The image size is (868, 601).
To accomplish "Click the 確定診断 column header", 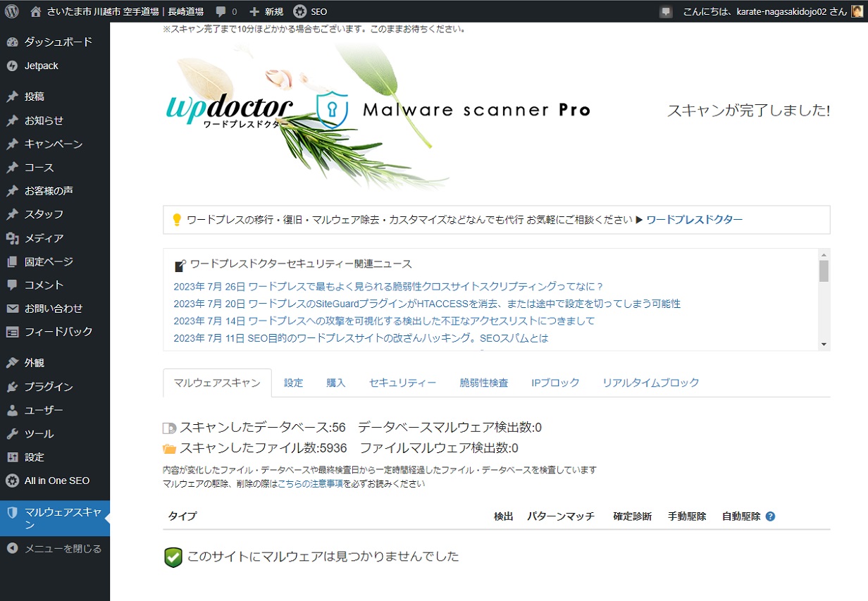I will click(632, 516).
